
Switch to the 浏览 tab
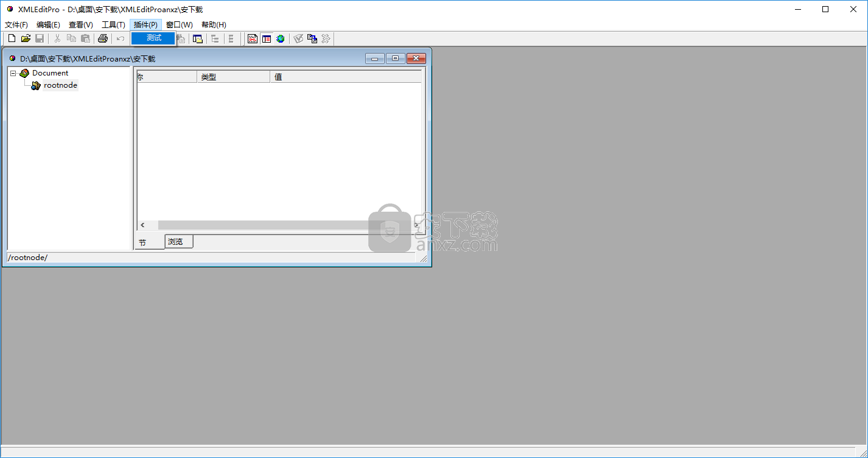[177, 242]
